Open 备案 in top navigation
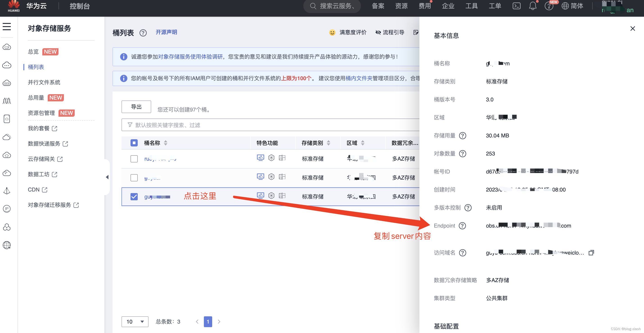 (378, 6)
